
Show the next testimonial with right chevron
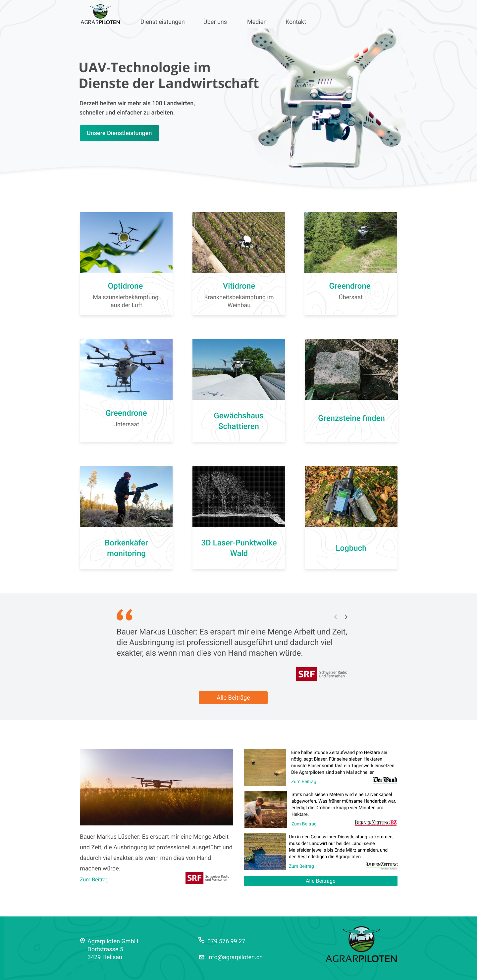coord(346,617)
